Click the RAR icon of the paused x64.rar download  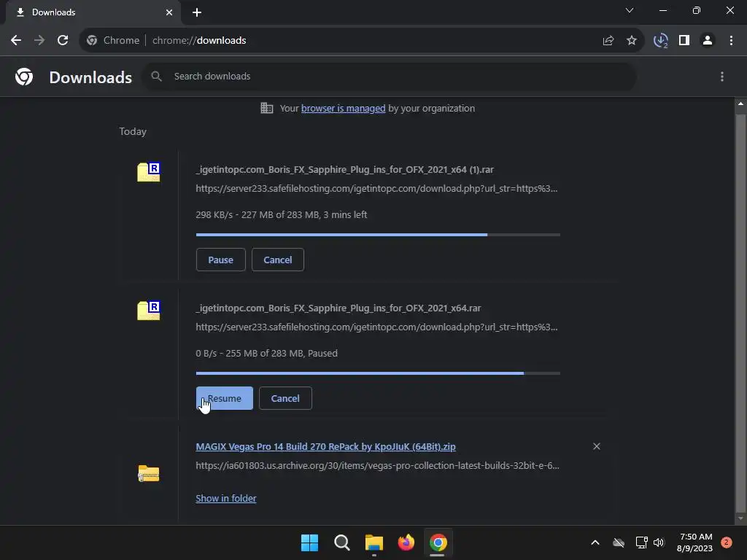149,311
